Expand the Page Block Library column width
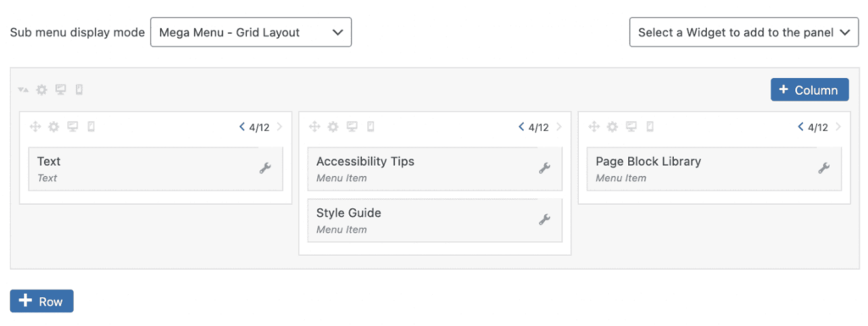 pos(838,127)
